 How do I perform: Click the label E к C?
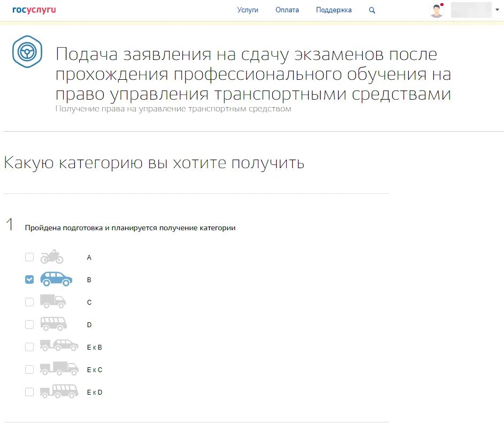coord(95,370)
